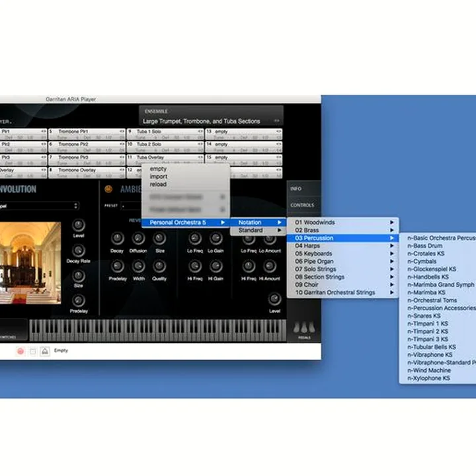
Task: Adjust the Level knob beside the church image
Action: click(x=78, y=225)
